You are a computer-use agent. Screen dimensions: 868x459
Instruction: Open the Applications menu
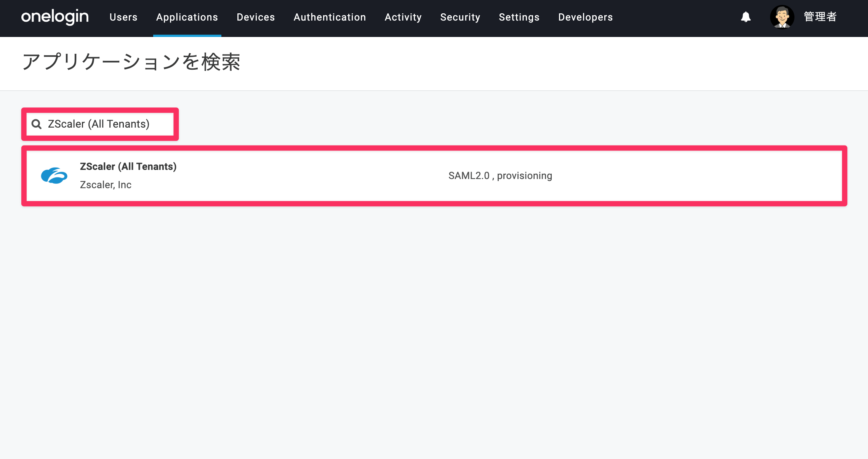point(187,17)
